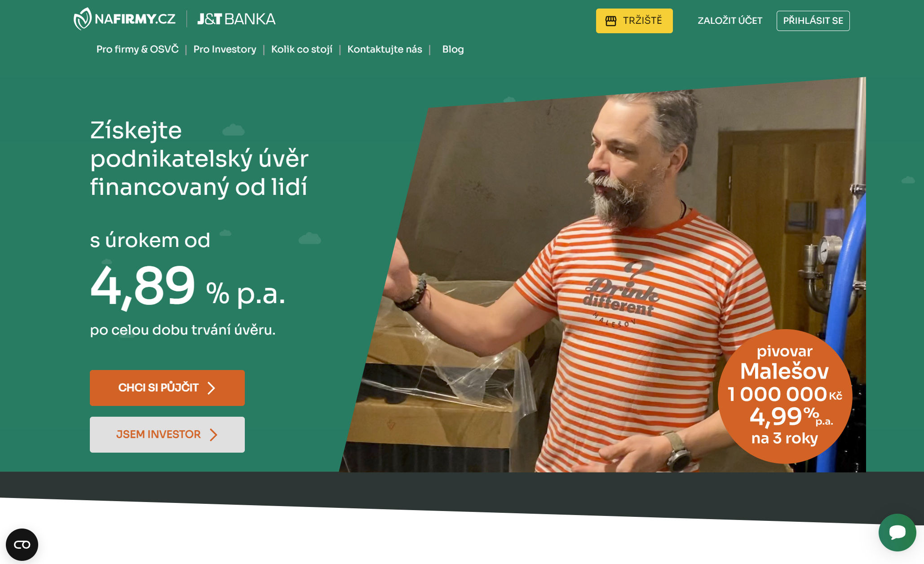The height and width of the screenshot is (564, 924).
Task: Go to Kolik co stojí page
Action: tap(302, 49)
